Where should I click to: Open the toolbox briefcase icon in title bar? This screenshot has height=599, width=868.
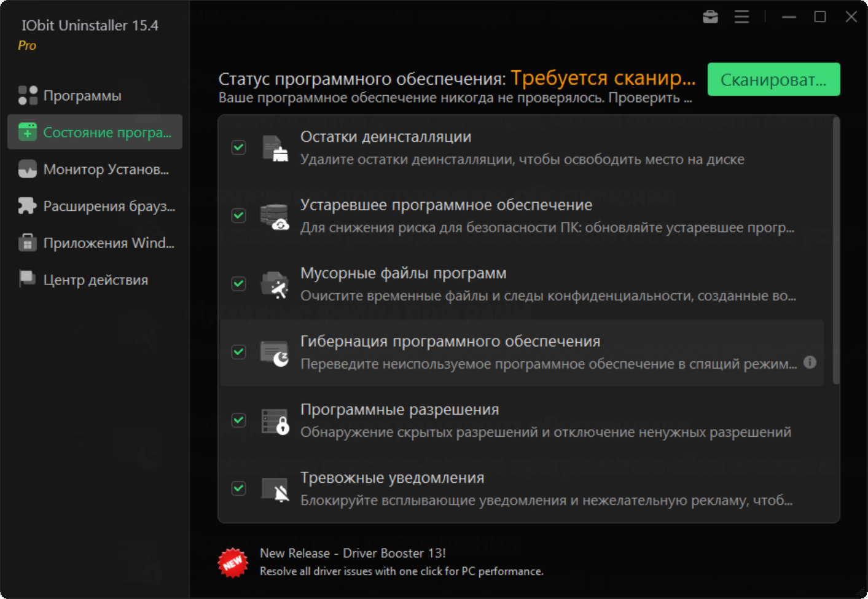tap(710, 17)
